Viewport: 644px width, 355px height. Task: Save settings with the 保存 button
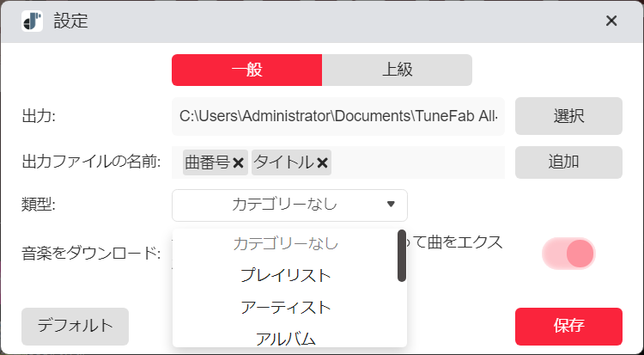[x=568, y=326]
